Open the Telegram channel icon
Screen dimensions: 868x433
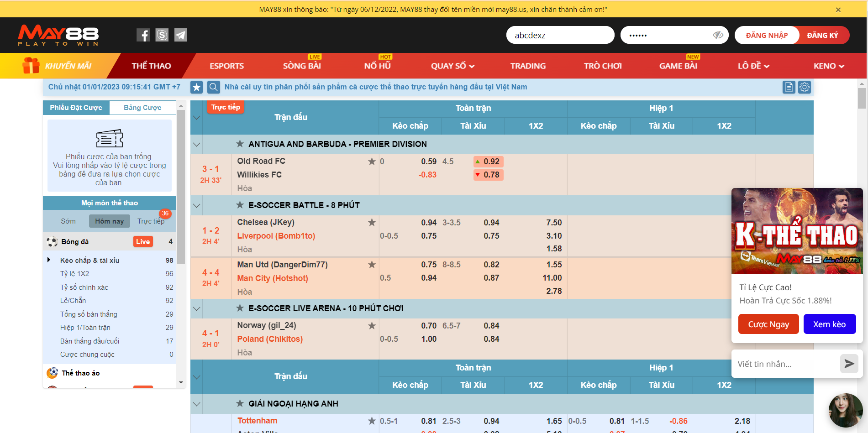click(x=181, y=35)
